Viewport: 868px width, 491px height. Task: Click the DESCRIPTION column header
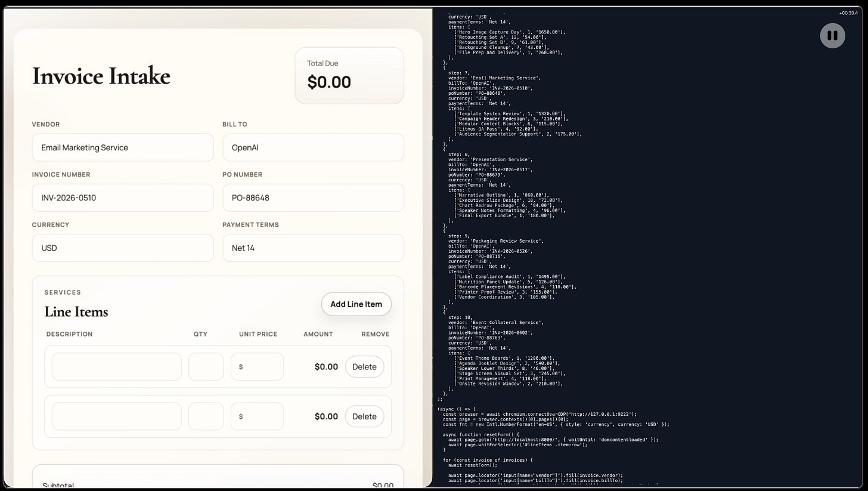tap(69, 334)
